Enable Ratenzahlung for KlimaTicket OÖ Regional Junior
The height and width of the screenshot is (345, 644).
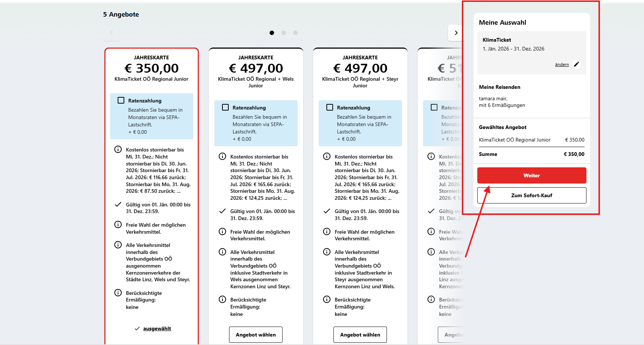(x=121, y=100)
